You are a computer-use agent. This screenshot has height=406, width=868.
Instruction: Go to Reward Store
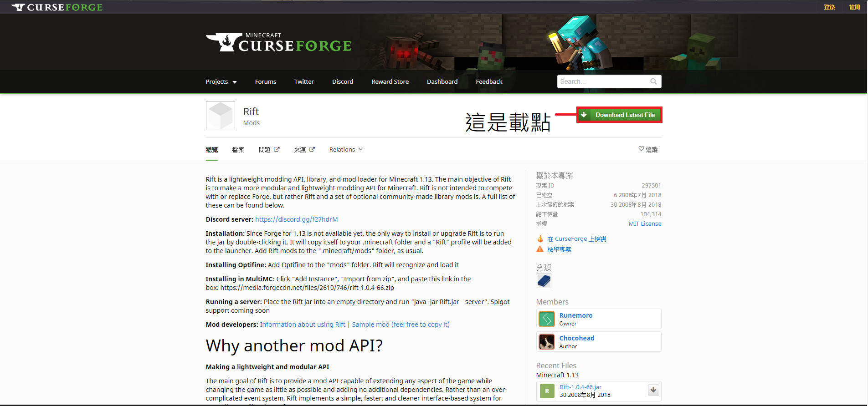[x=390, y=82]
